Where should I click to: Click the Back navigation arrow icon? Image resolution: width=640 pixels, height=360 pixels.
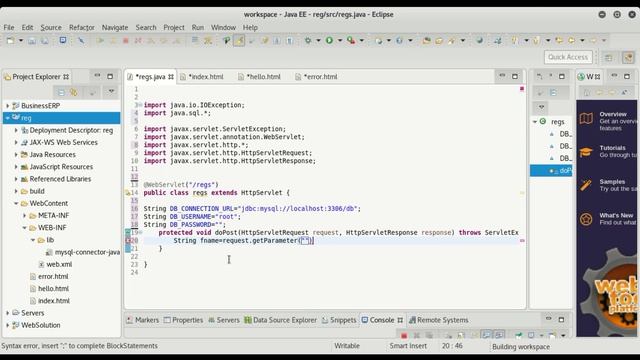coord(571,40)
